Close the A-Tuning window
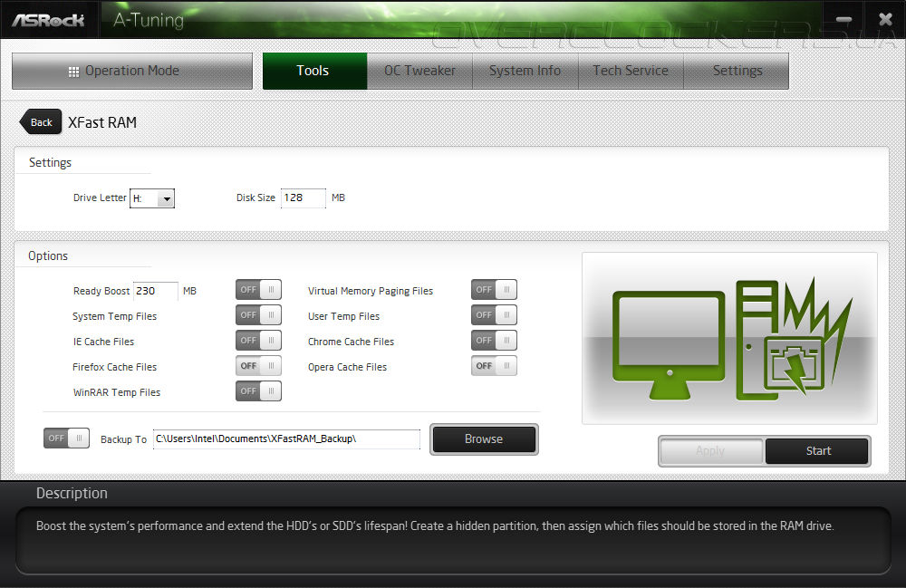Image resolution: width=906 pixels, height=588 pixels. coord(885,20)
